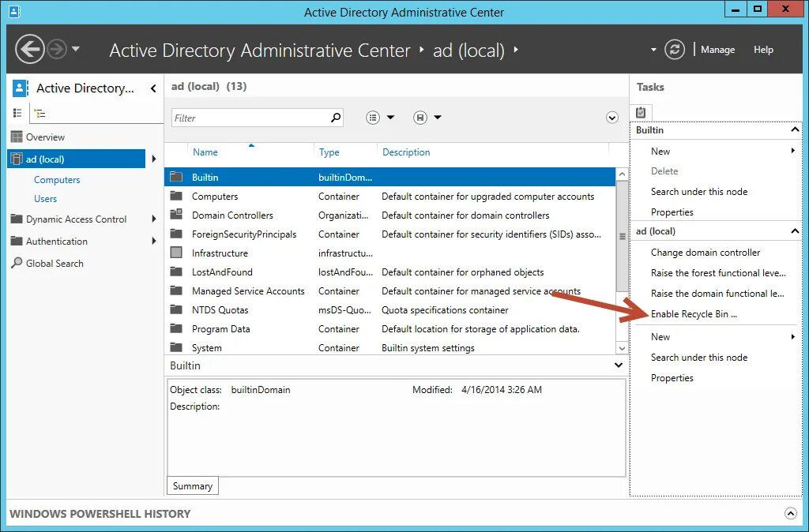
Task: Click Raise the domain functional level
Action: point(717,294)
